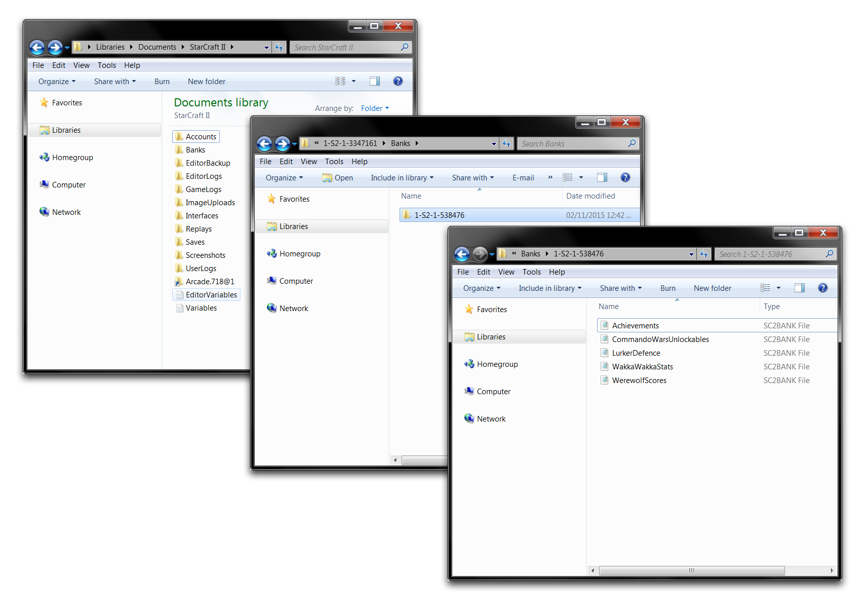This screenshot has height=608, width=868.
Task: Change view icon in StarCraft II window
Action: coord(340,81)
